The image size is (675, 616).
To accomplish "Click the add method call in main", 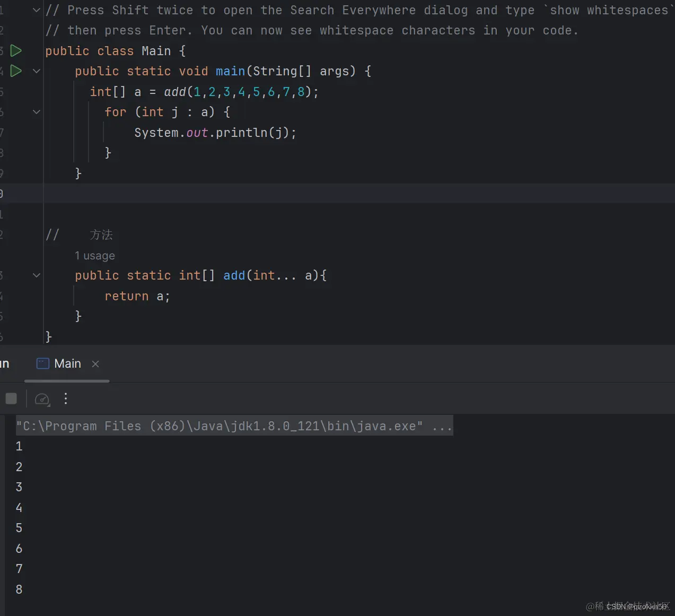I will coord(174,92).
